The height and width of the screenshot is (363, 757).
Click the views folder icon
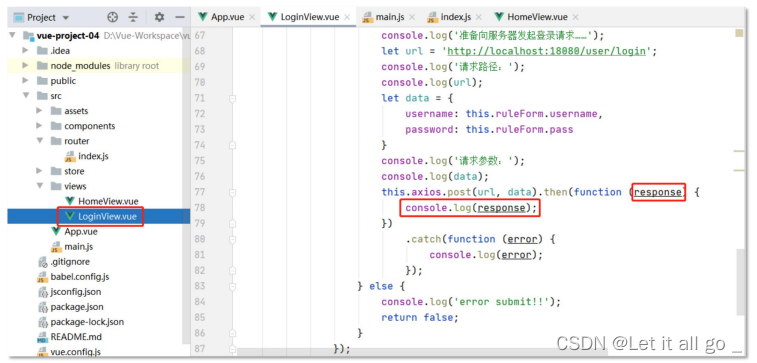(x=56, y=186)
